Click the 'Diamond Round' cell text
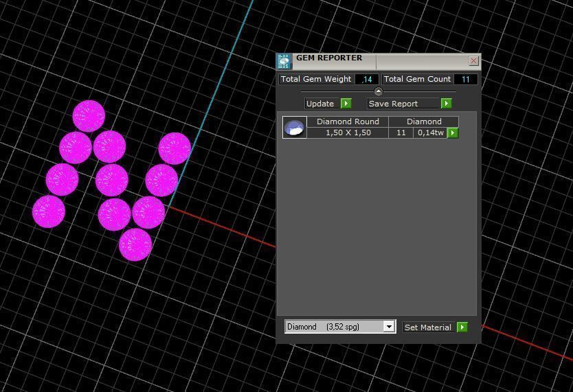Viewport: 573px width, 392px height. pos(348,122)
